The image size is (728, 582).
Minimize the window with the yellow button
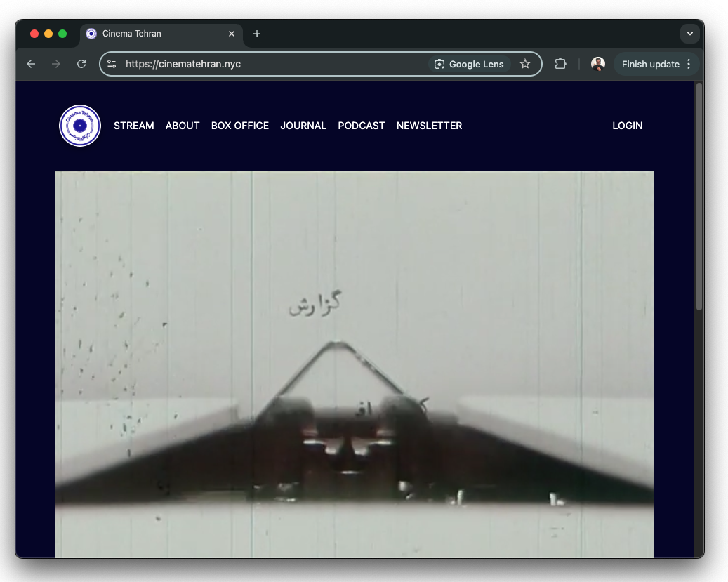48,34
